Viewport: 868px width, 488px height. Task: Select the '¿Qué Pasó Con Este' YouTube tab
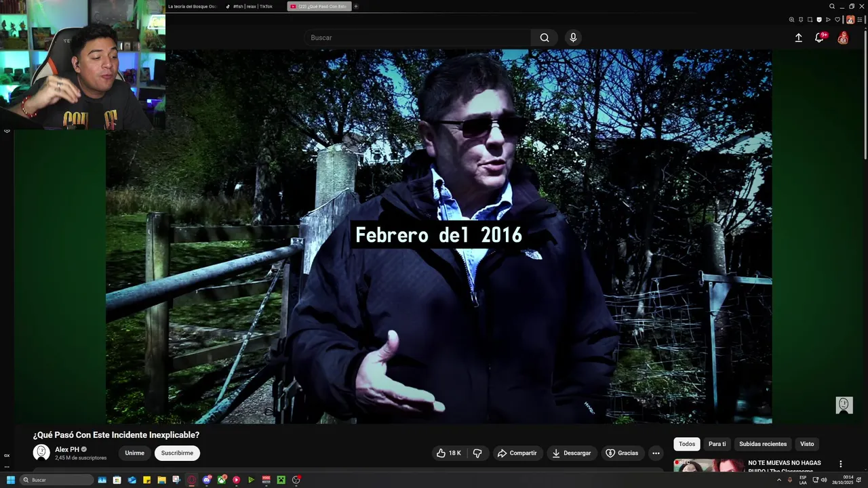(319, 6)
